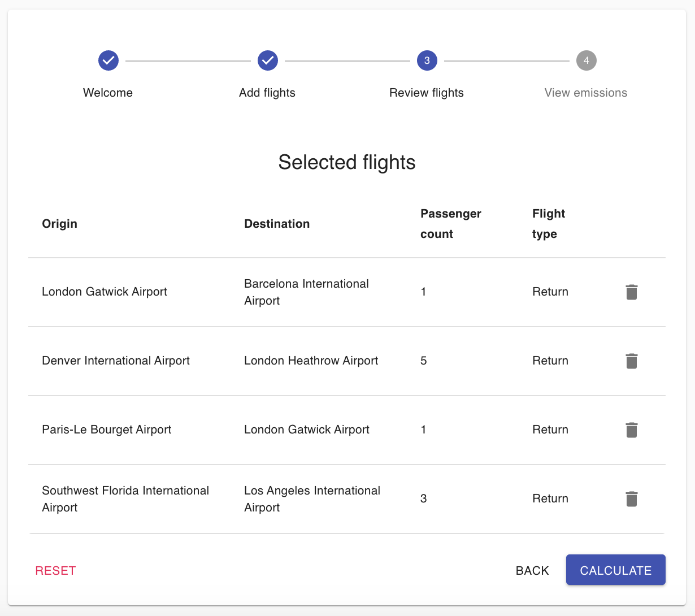Click the Flight type column header

pos(549,224)
